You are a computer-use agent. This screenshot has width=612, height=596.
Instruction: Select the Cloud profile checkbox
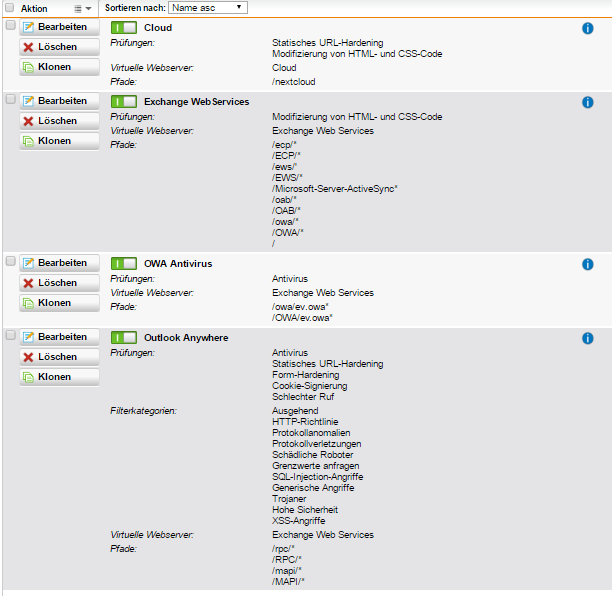[10, 26]
